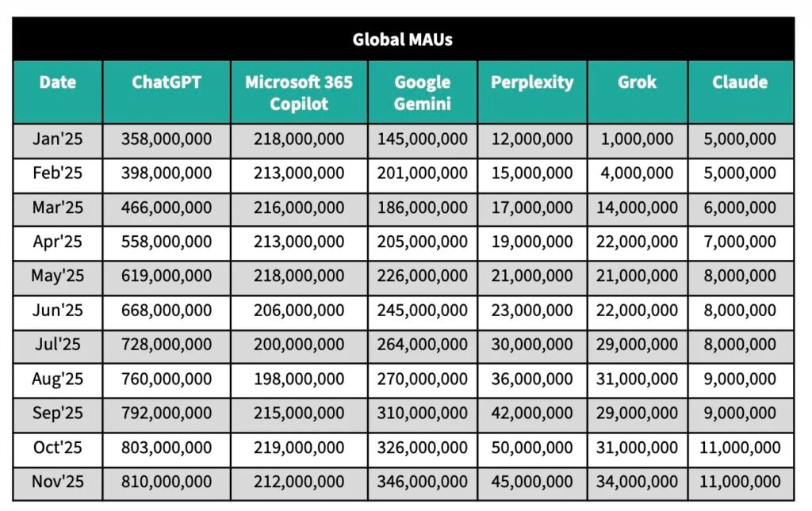
Task: Click the Jan'25 date cell
Action: pos(57,140)
